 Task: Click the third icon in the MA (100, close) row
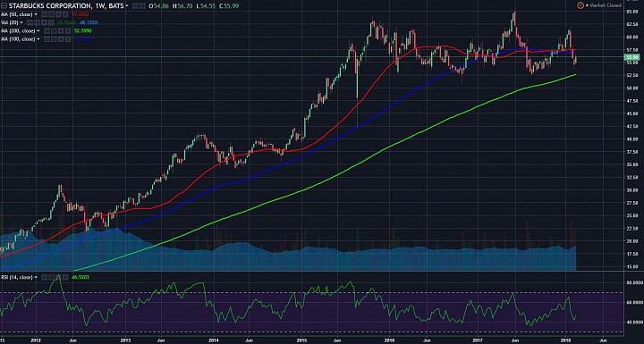click(x=61, y=39)
